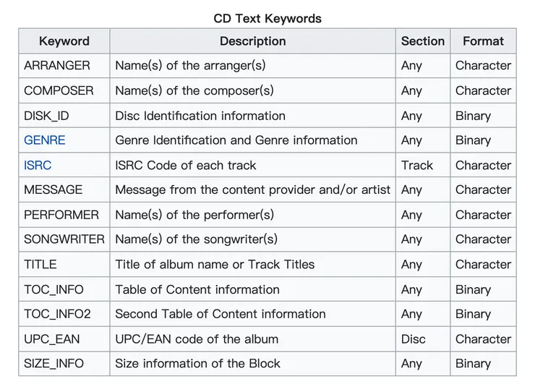Click the MESSAGE keyword cell
The width and height of the screenshot is (535, 392).
point(54,189)
